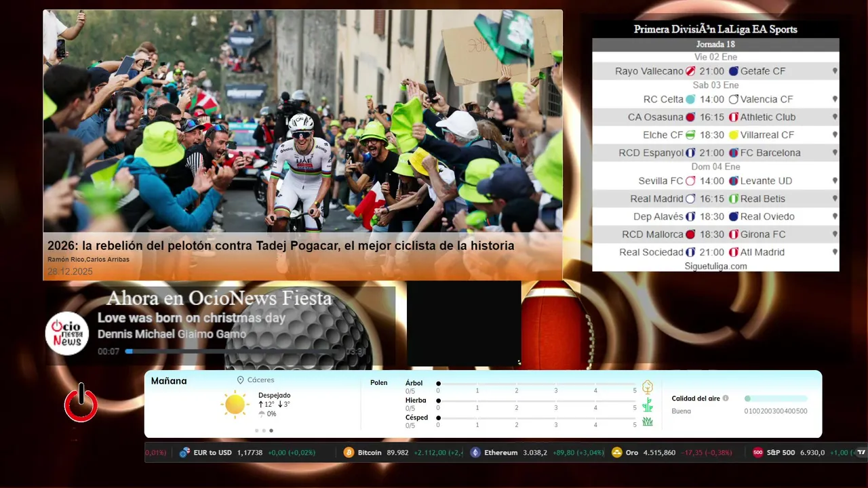Click the Ethereum ticker label

500,453
